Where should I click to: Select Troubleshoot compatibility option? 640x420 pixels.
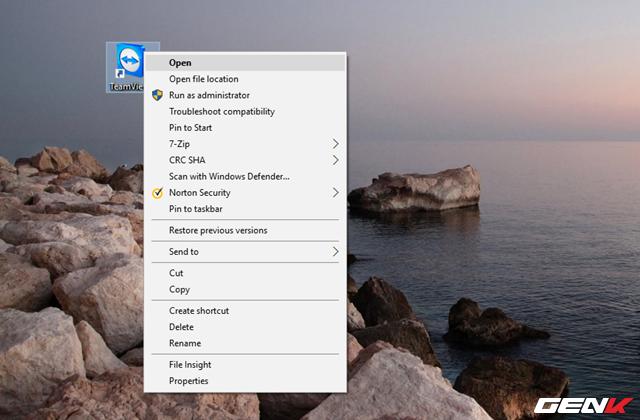tap(221, 111)
